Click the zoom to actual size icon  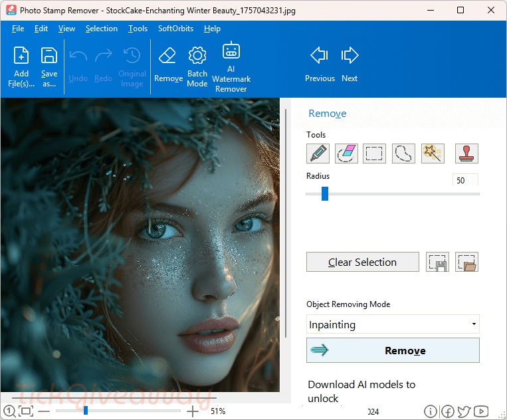click(x=9, y=411)
